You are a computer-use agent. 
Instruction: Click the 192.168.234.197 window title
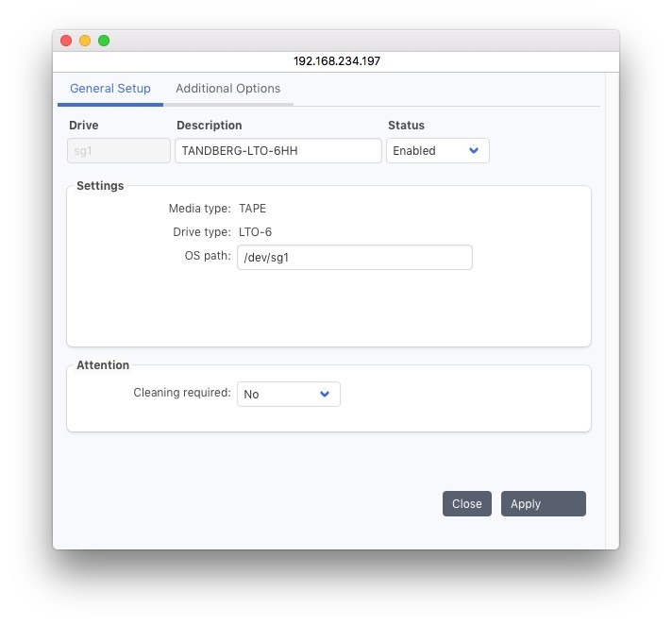click(337, 61)
